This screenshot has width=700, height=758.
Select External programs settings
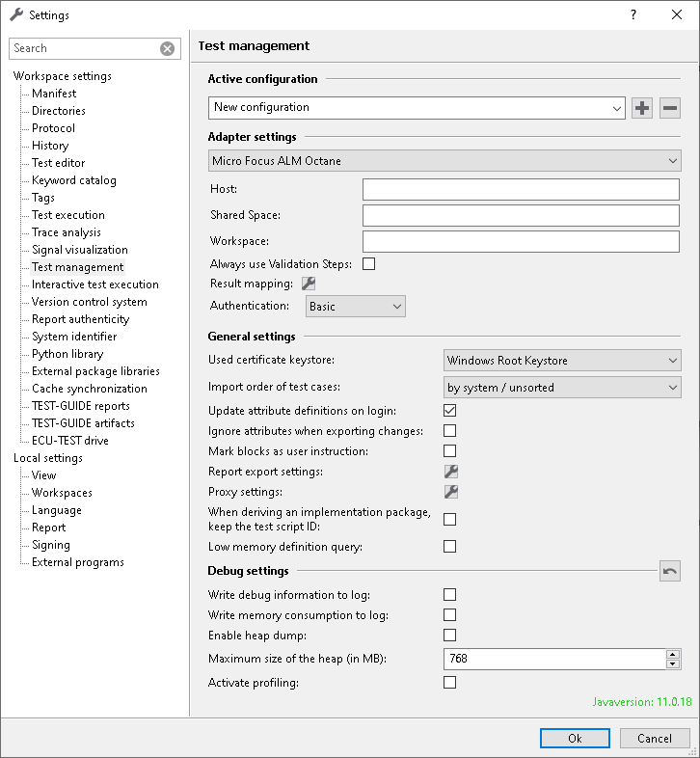point(78,562)
